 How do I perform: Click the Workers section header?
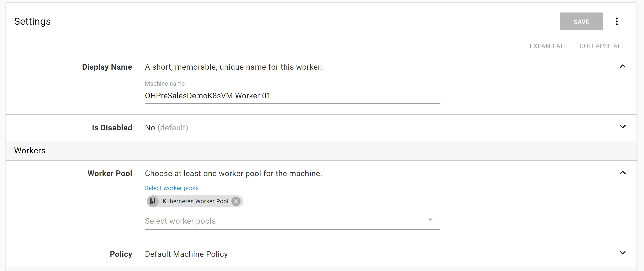click(x=30, y=151)
